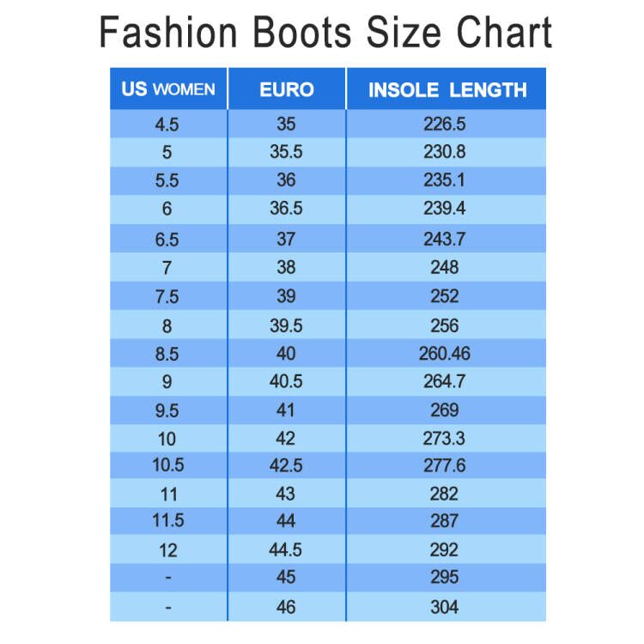Select the US WOMEN column header
Image resolution: width=644 pixels, height=644 pixels.
168,89
